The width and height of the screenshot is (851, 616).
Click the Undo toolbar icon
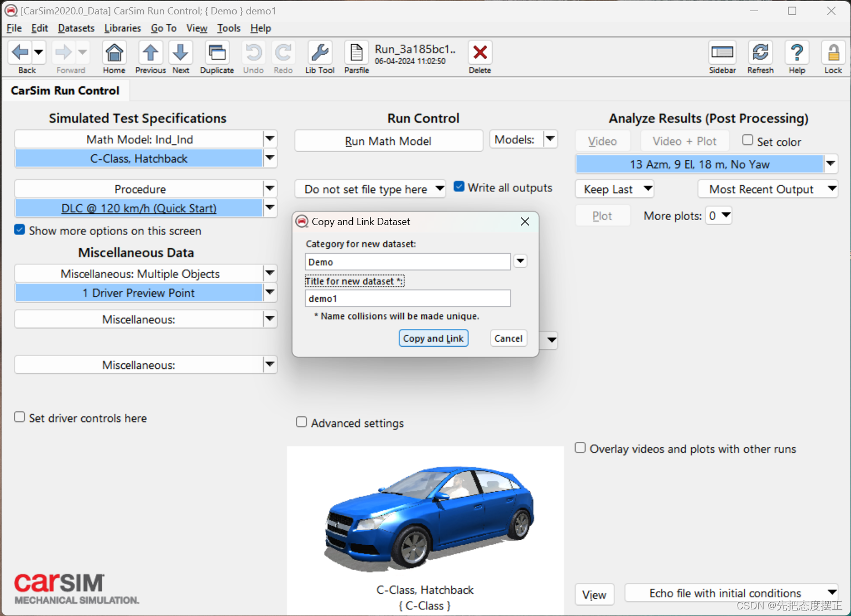(x=253, y=53)
